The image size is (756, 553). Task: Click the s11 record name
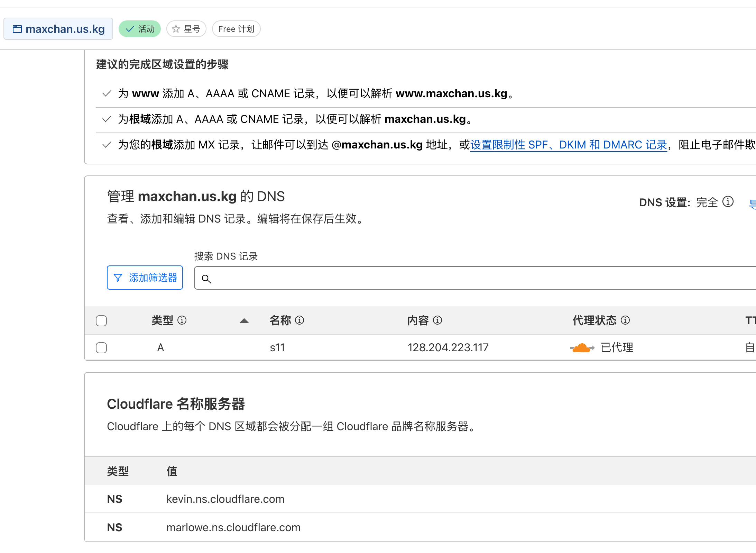pyautogui.click(x=277, y=347)
